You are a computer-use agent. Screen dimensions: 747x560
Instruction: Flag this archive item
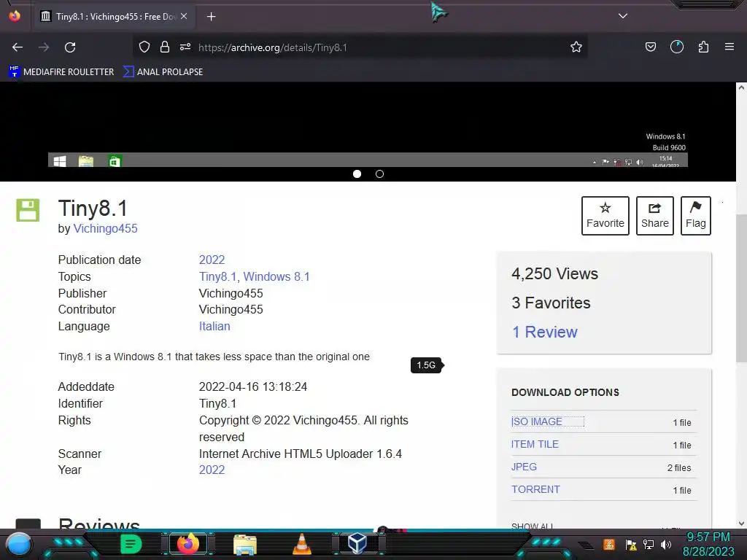(695, 216)
